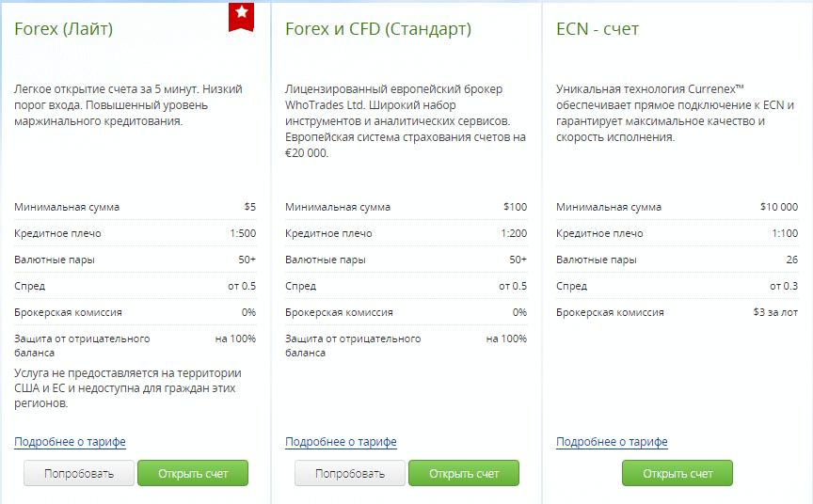This screenshot has height=504, width=813.
Task: Follow Подробнее о тарифе link for Forex Лайт
Action: click(x=70, y=442)
